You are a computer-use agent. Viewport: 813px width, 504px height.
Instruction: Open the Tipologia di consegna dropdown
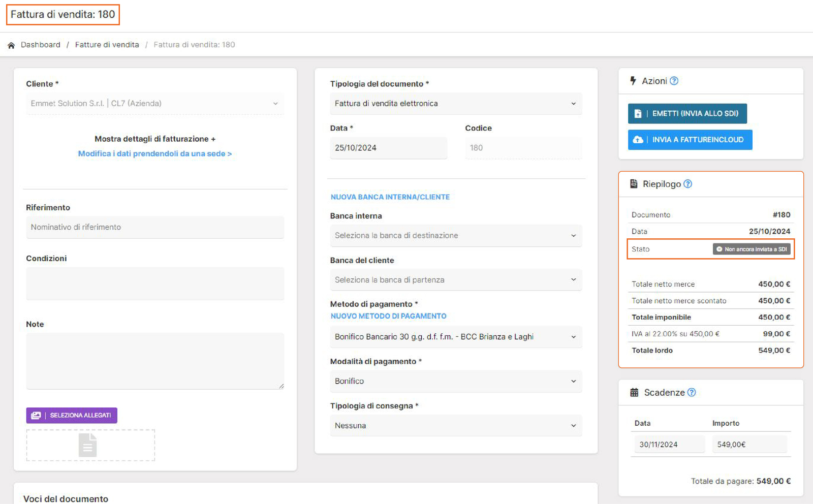[455, 426]
